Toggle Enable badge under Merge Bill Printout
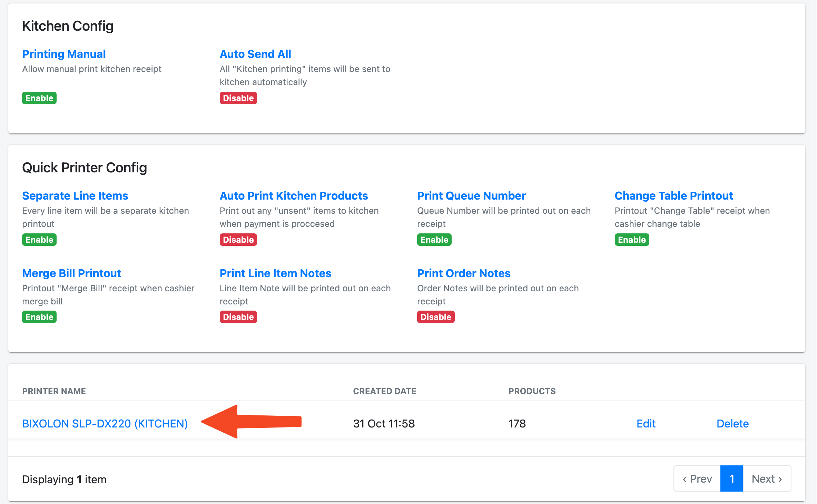Image resolution: width=817 pixels, height=504 pixels. 39,317
